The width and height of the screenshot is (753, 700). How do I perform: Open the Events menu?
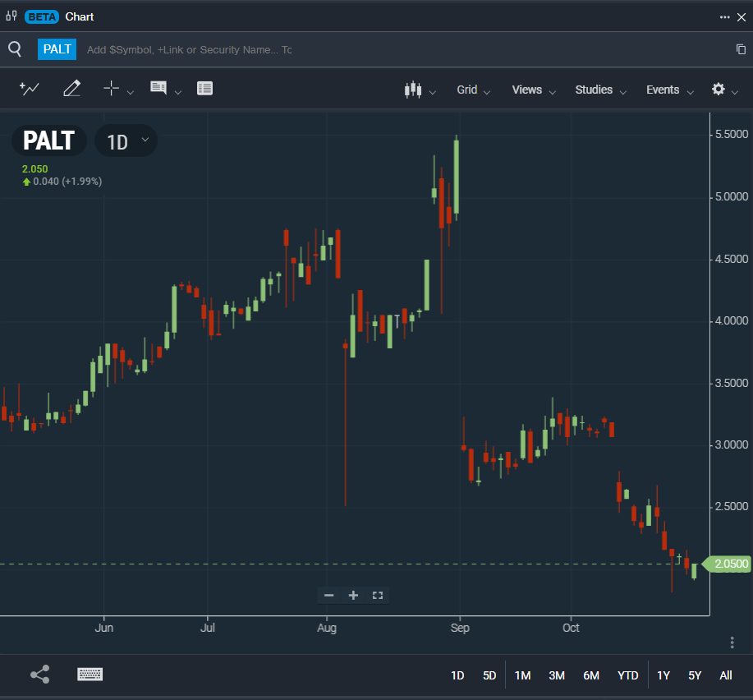[x=669, y=90]
